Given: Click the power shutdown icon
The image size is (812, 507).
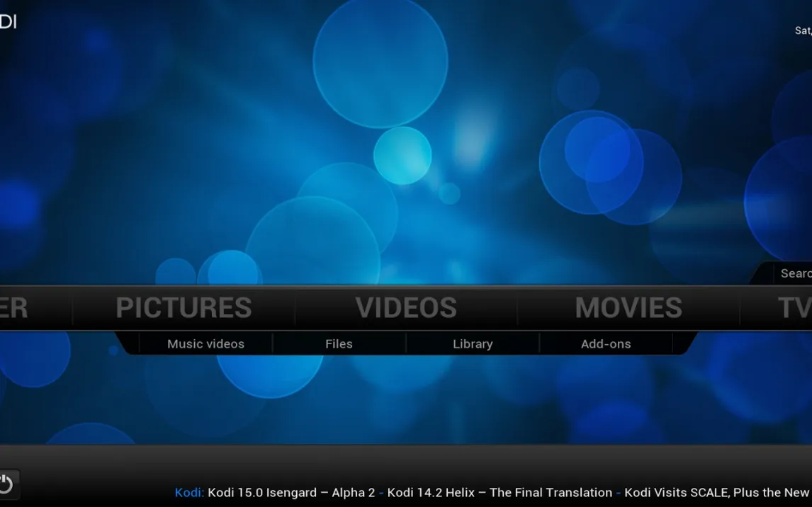Looking at the screenshot, I should [6, 484].
